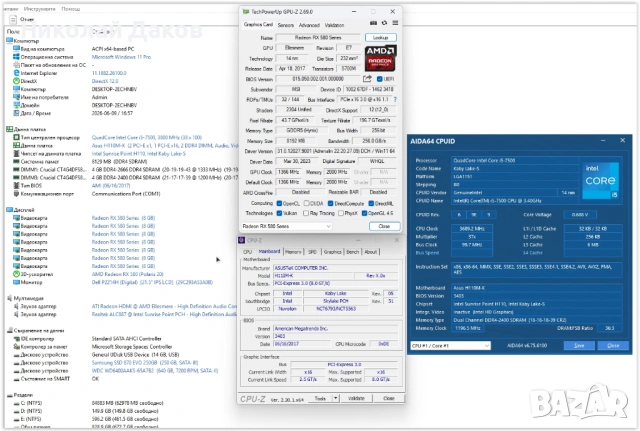Click the Internet Explorer icon in AIDA64 list
Image resolution: width=640 pixels, height=431 pixels.
point(16,73)
